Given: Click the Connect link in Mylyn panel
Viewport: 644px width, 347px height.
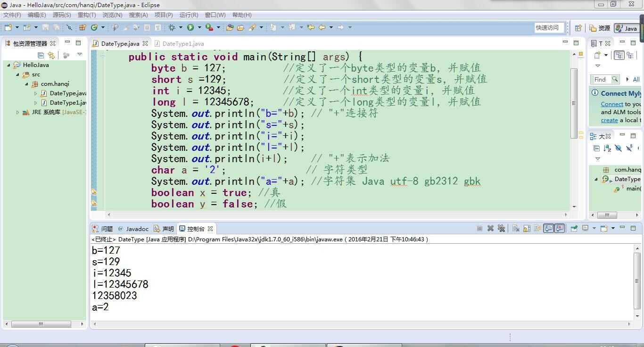Looking at the screenshot, I should 612,104.
